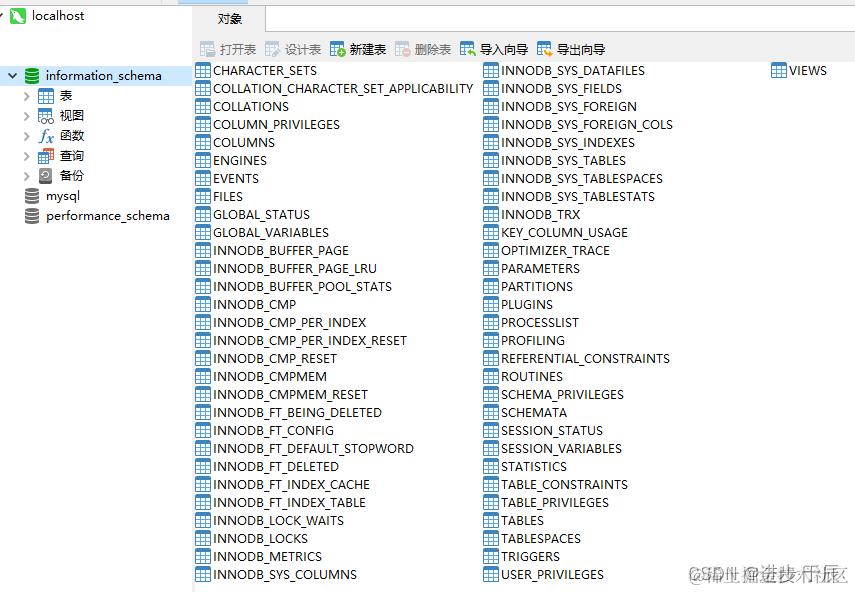The width and height of the screenshot is (855, 592).
Task: Select the REFERENTIAL_CONSTRAINTS table name
Action: (585, 358)
